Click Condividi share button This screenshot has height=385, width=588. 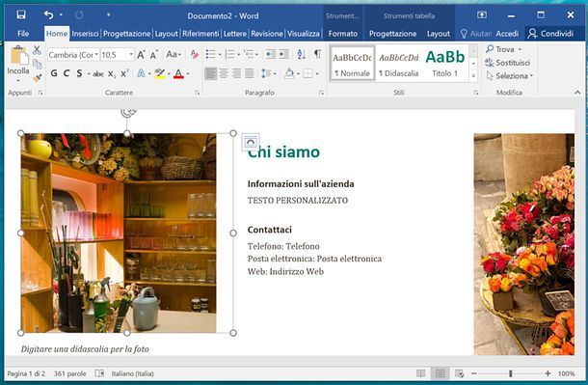point(551,34)
